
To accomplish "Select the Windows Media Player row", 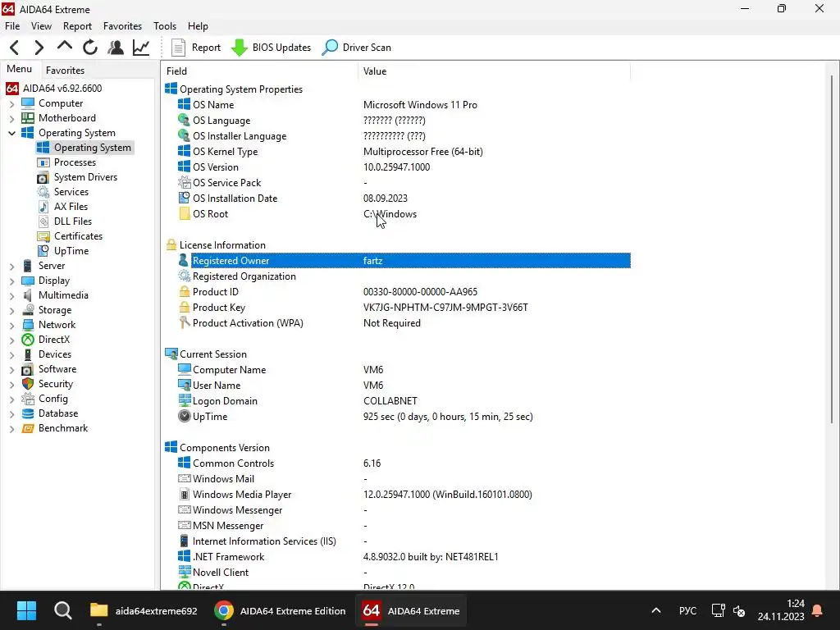I will click(x=404, y=495).
